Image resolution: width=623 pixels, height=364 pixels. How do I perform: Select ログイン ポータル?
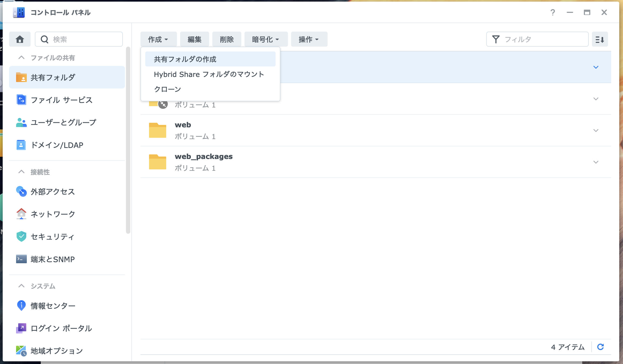(x=61, y=328)
